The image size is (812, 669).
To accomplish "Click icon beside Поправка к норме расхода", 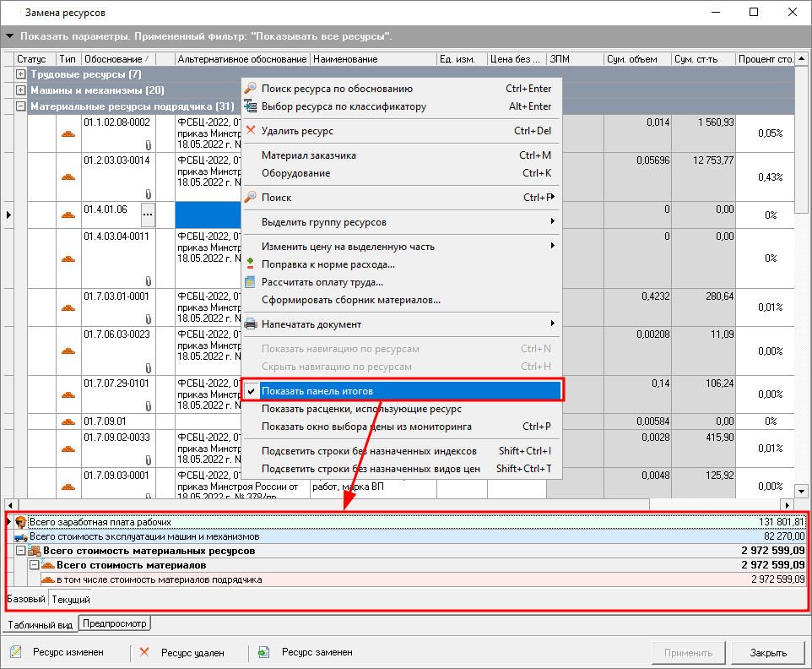I will point(250,264).
